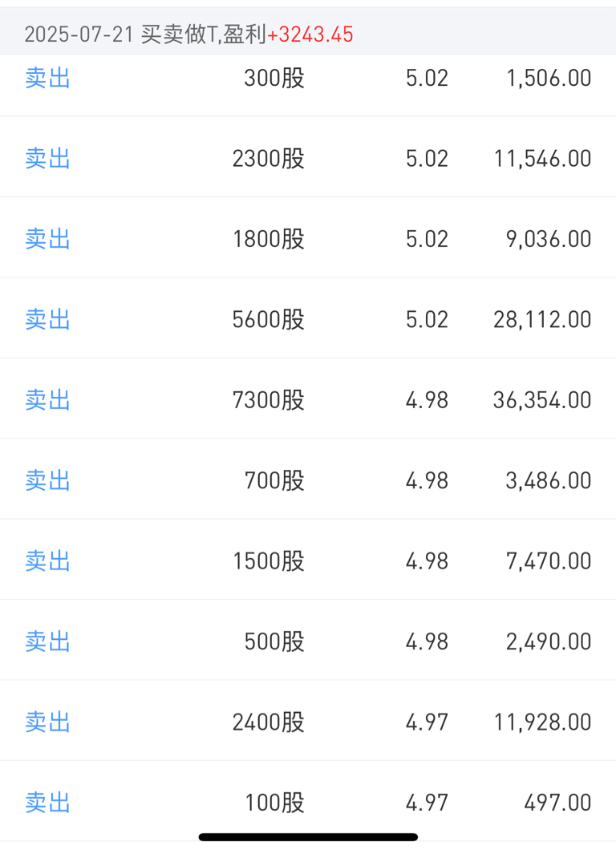The image size is (616, 854).
Task: Open the 2300股 sell record
Action: pos(308,159)
